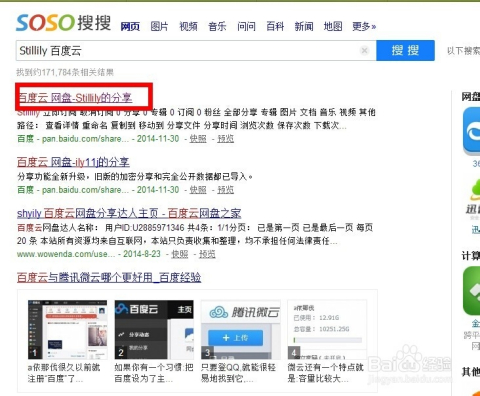Click caption 微云还有一个特点就是

pyautogui.click(x=325, y=373)
